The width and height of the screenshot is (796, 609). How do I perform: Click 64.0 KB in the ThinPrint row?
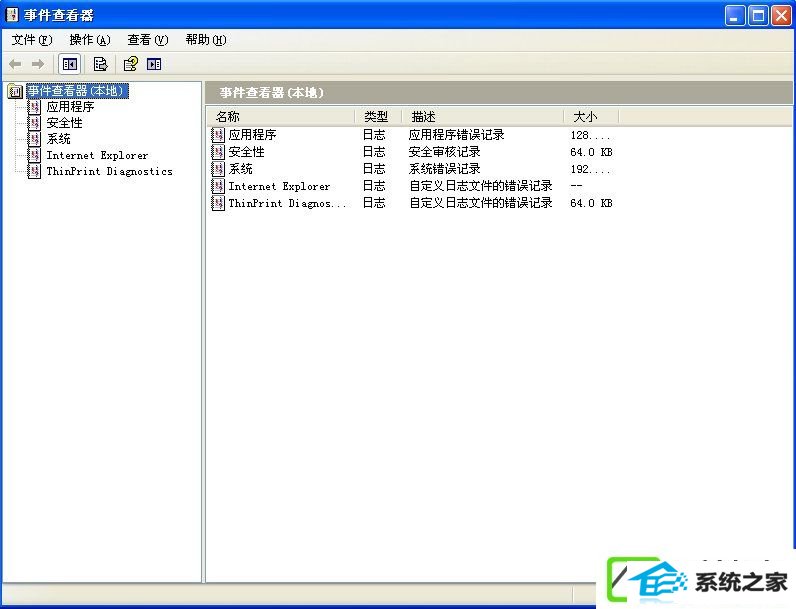591,204
